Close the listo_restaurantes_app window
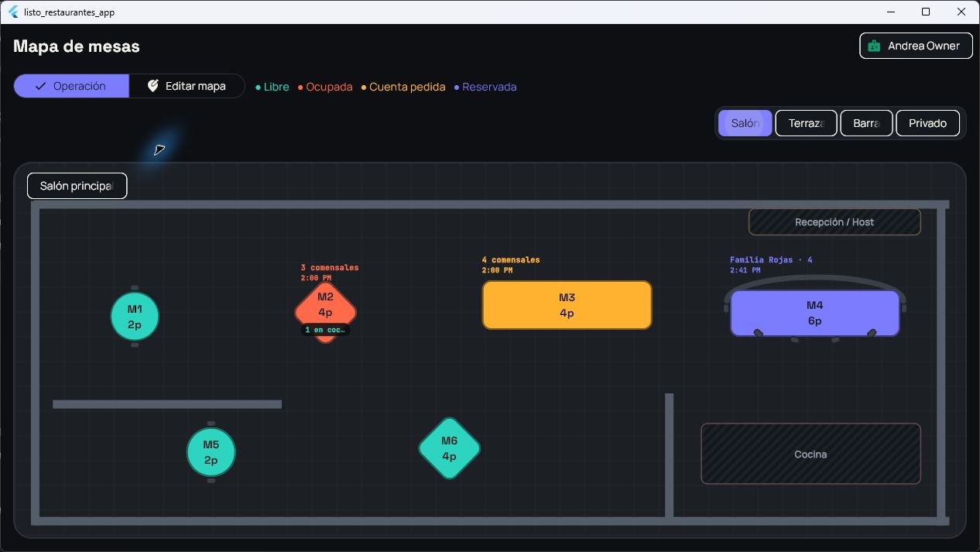The image size is (980, 552). tap(961, 12)
